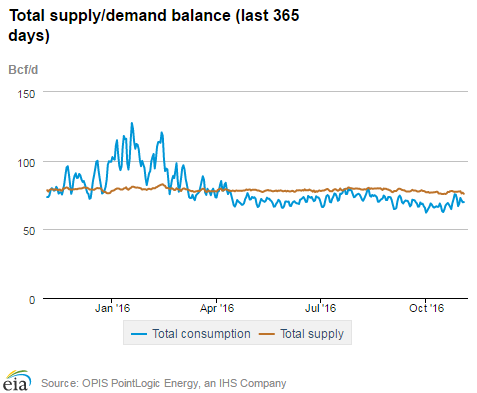Image resolution: width=477 pixels, height=393 pixels.
Task: Click the orange Total supply legend line marker
Action: click(267, 334)
